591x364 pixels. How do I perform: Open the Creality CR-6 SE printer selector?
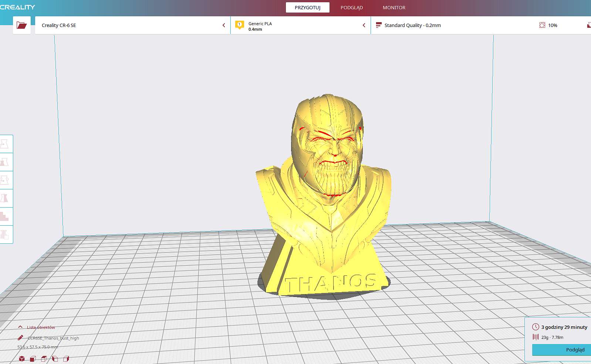point(133,25)
